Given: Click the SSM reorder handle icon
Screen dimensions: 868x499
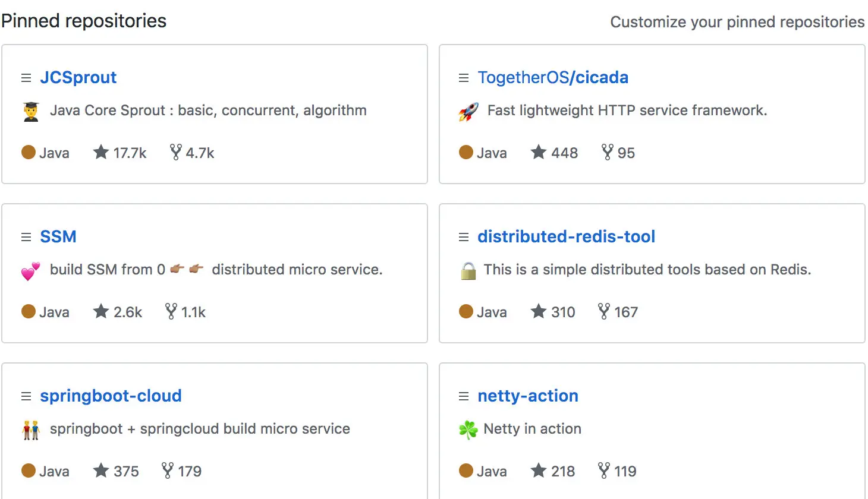Looking at the screenshot, I should [x=26, y=237].
